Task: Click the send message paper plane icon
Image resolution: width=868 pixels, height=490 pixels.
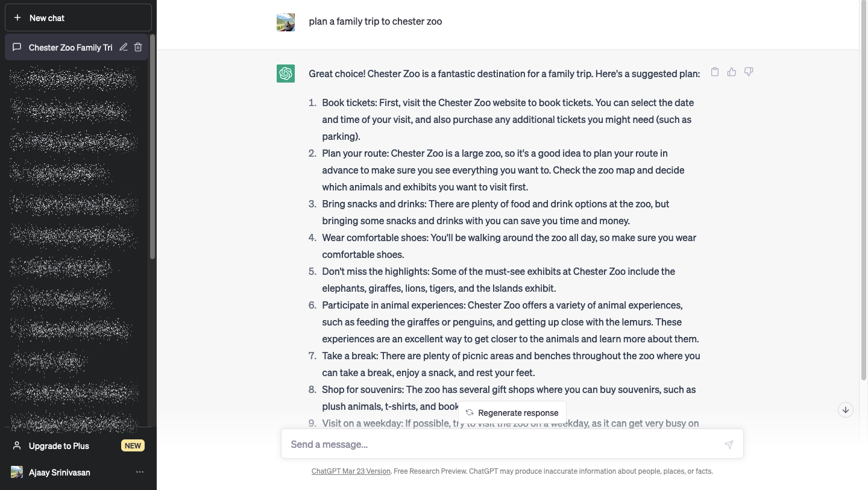Action: point(729,444)
